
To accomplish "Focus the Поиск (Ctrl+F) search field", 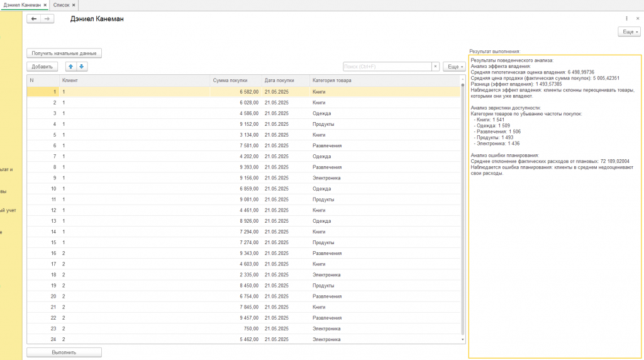I will 387,67.
